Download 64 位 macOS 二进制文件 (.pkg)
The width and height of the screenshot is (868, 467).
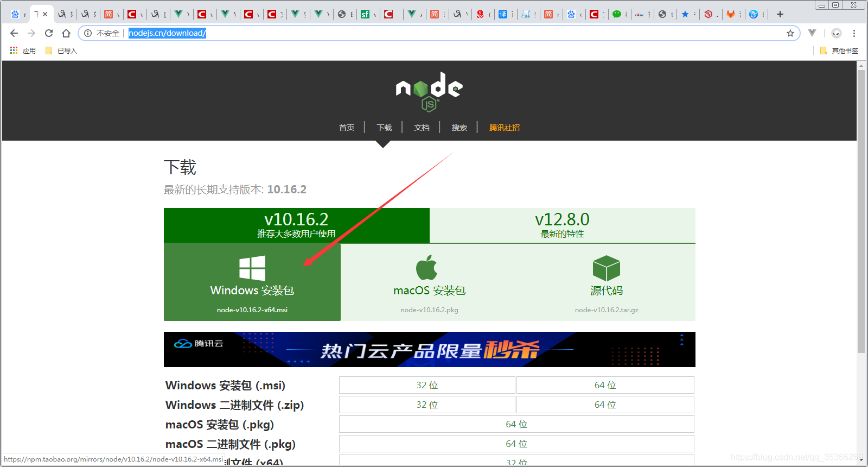(x=516, y=444)
